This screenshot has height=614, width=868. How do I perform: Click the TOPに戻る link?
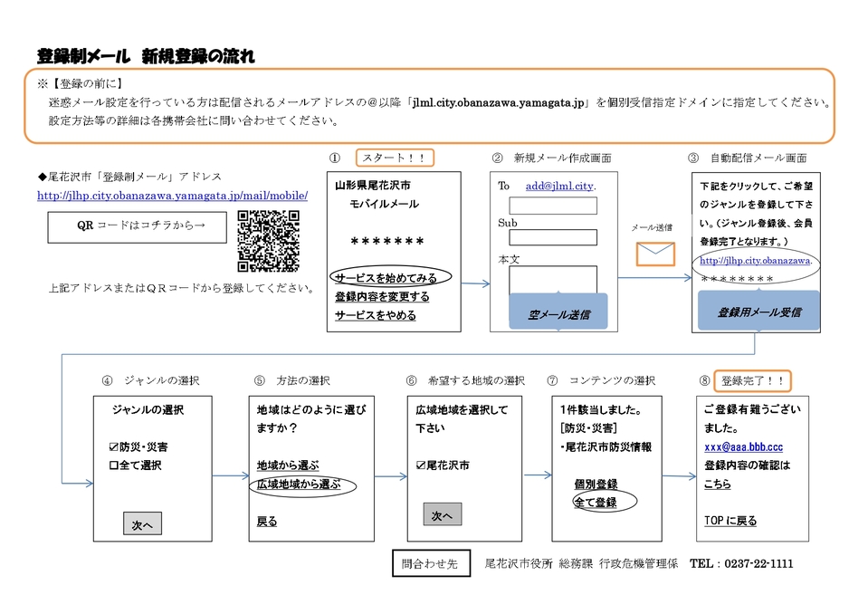(x=730, y=521)
